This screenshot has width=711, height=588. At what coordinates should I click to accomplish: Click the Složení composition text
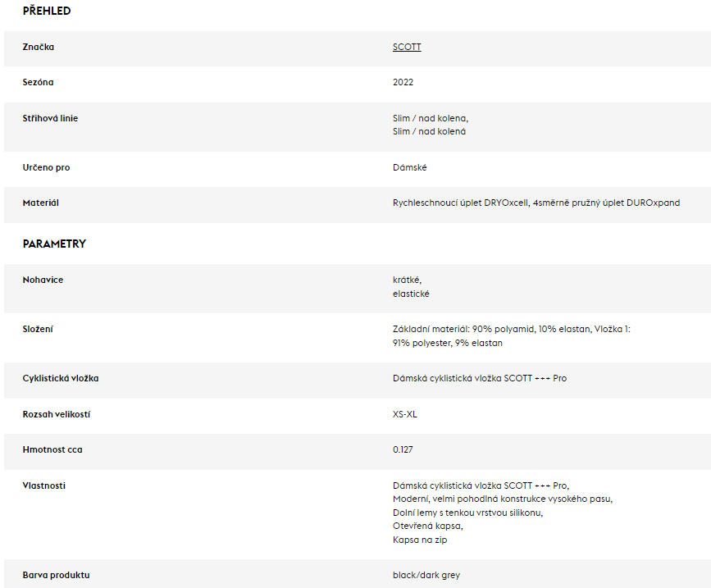coord(512,336)
